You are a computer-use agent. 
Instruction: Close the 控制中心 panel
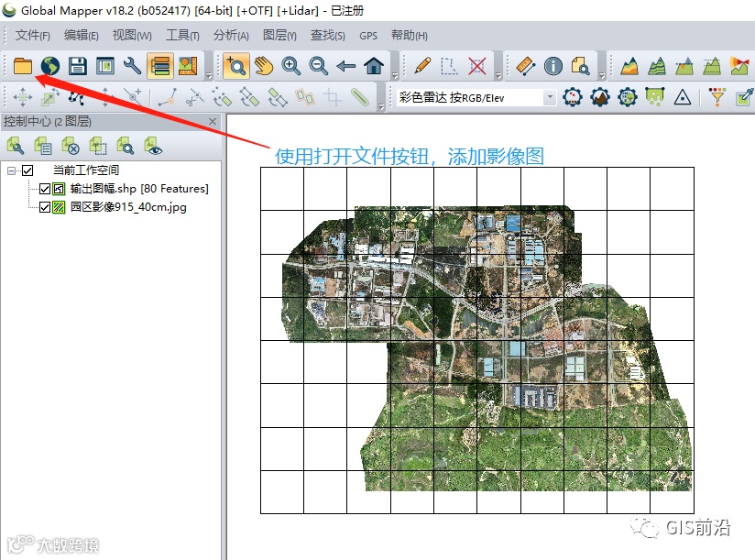coord(213,121)
